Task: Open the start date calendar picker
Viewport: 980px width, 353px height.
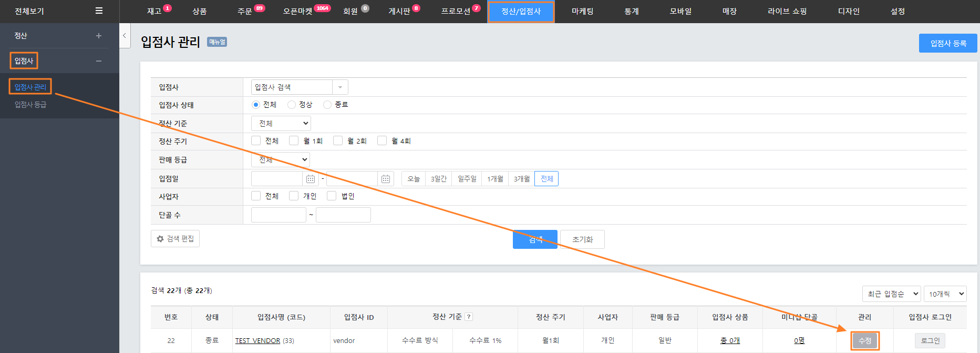Action: (311, 179)
